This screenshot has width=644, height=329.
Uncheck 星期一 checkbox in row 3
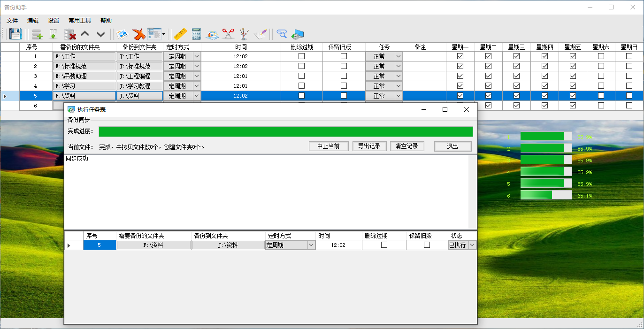[460, 76]
